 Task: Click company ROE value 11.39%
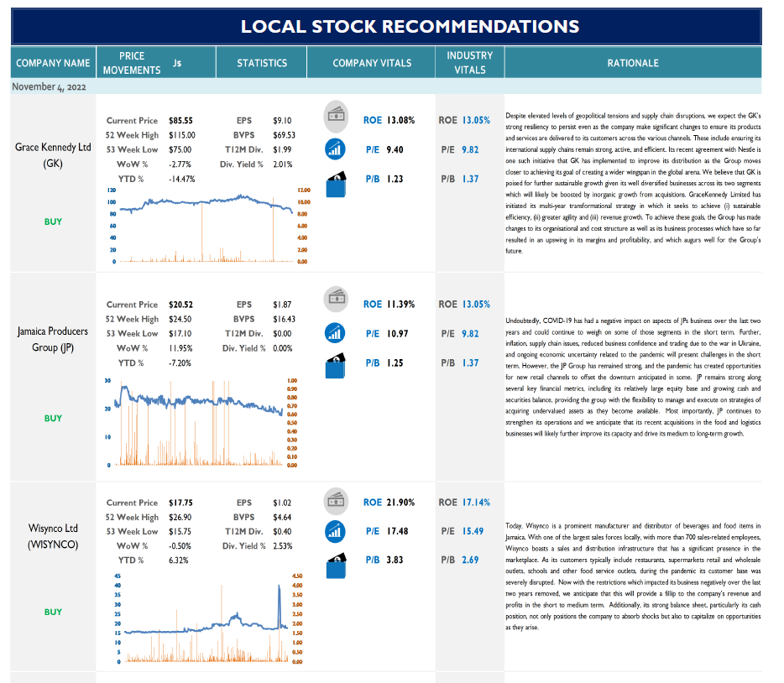click(401, 305)
